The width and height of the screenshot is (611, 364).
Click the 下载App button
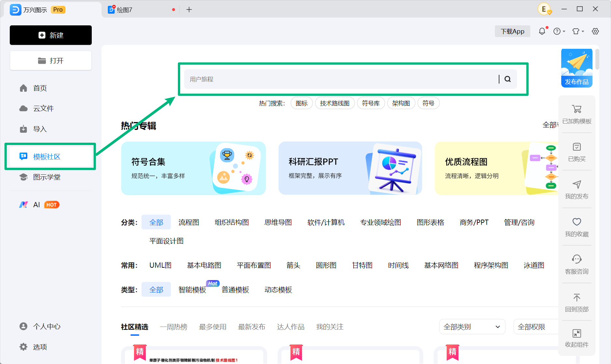tap(512, 31)
